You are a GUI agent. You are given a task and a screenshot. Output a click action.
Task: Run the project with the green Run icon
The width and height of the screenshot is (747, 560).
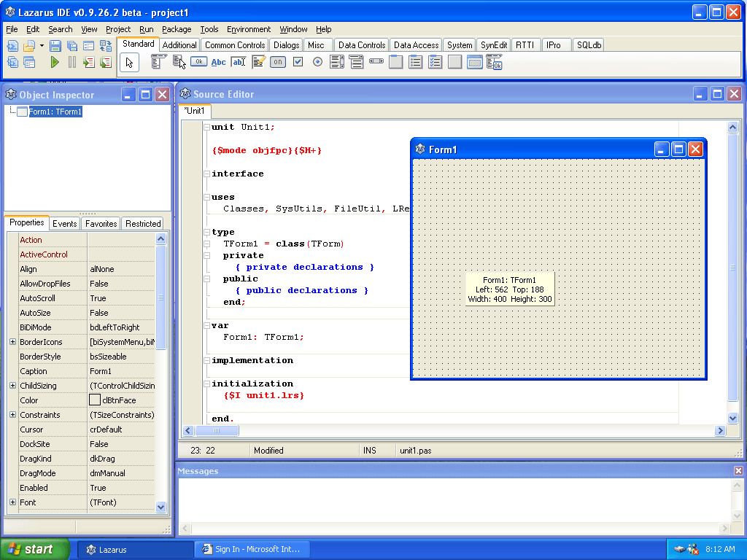(54, 62)
